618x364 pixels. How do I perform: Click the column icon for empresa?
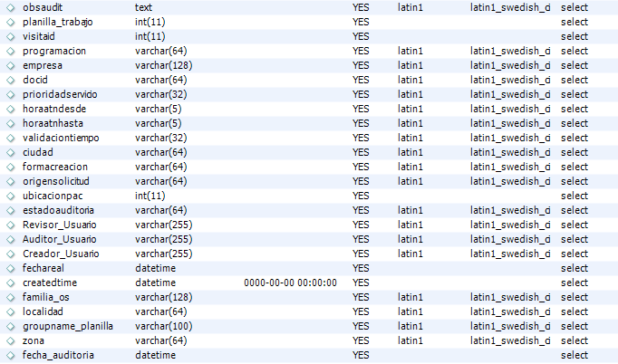11,65
